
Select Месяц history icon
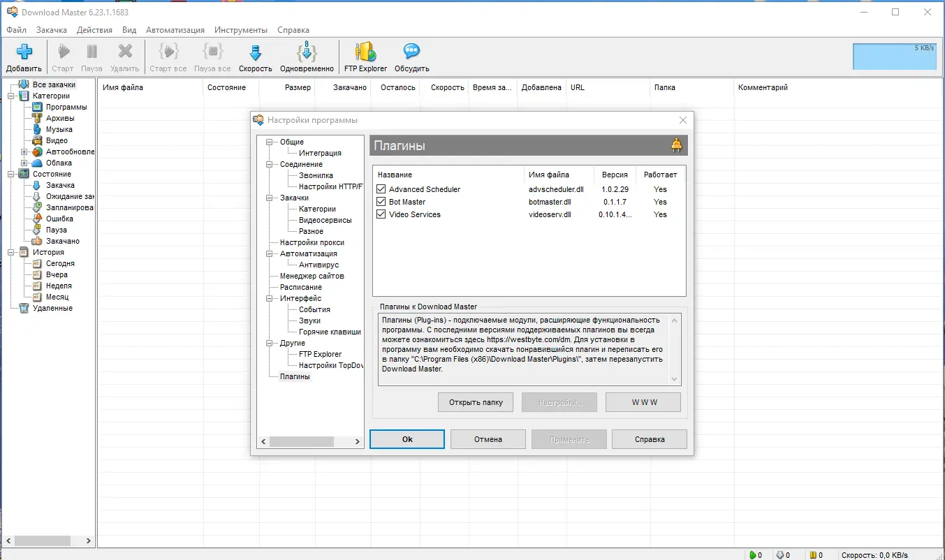pyautogui.click(x=38, y=297)
